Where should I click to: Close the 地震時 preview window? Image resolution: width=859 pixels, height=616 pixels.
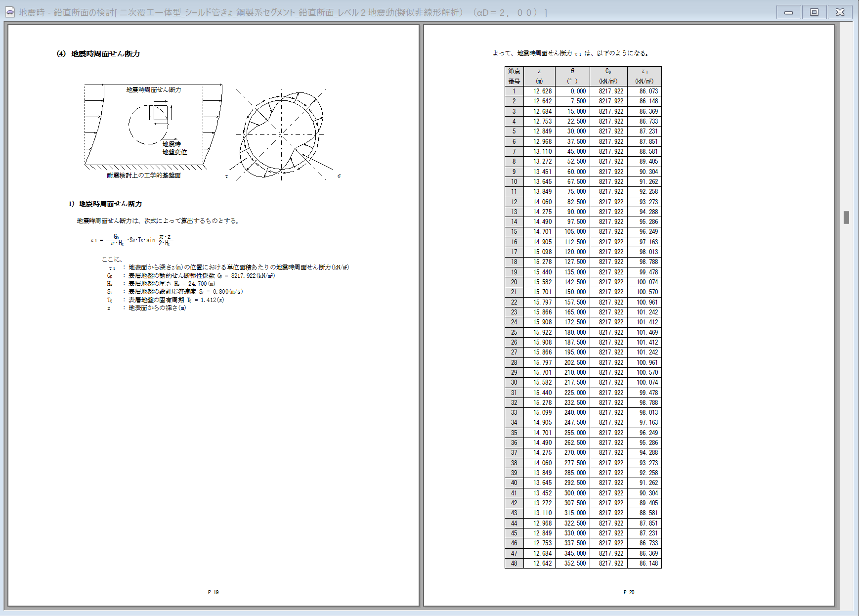point(840,12)
